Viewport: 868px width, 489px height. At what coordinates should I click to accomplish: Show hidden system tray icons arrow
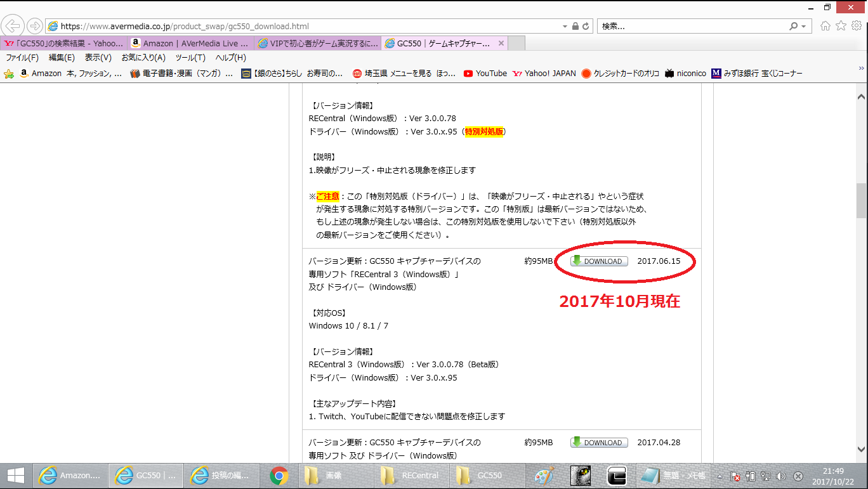point(720,476)
